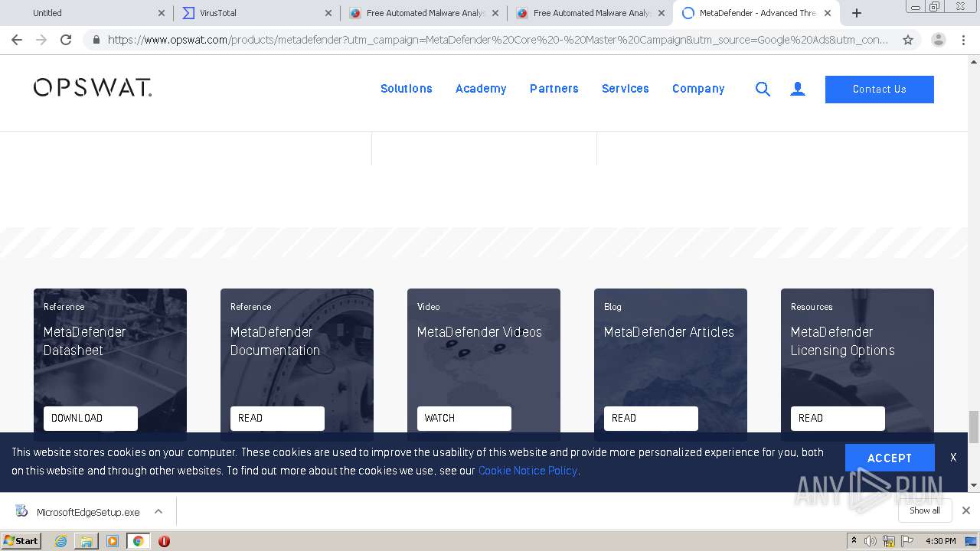Image resolution: width=980 pixels, height=551 pixels.
Task: Go back with the browser back arrow
Action: (17, 40)
